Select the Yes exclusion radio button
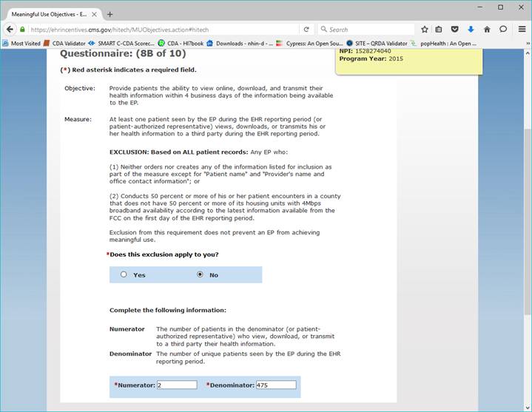 [124, 274]
